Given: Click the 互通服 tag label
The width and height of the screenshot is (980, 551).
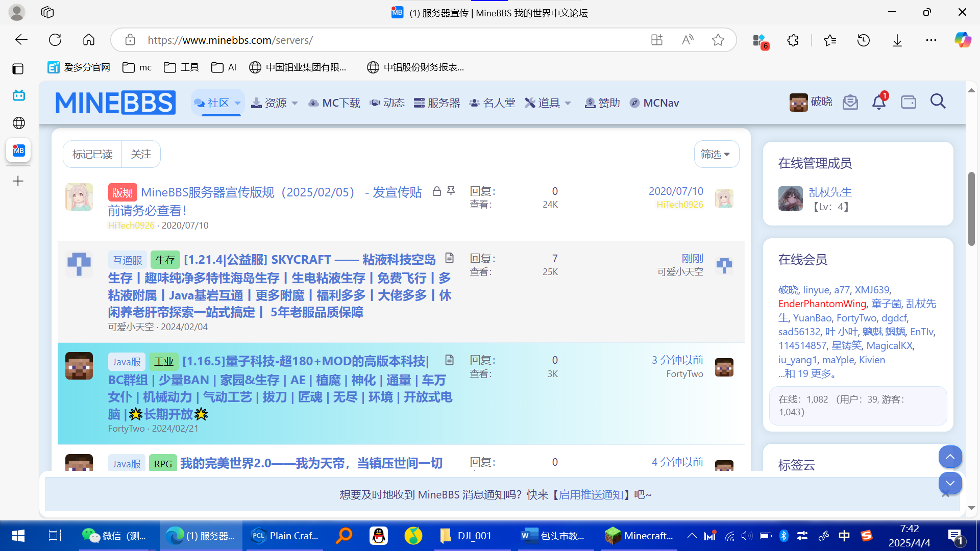Looking at the screenshot, I should (x=128, y=260).
